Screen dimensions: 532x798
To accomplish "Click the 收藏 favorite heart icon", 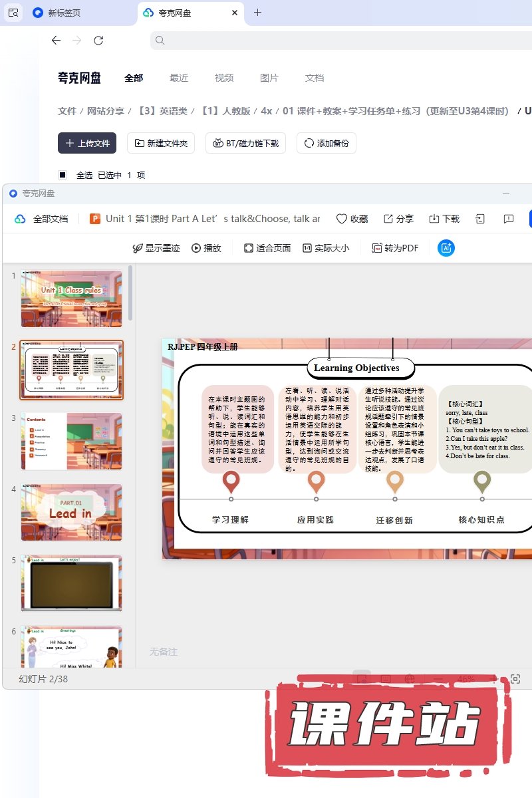I will 352,219.
